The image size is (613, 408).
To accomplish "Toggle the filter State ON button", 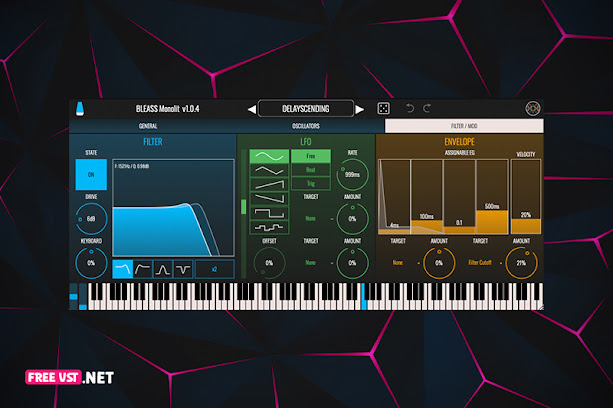I will click(91, 174).
